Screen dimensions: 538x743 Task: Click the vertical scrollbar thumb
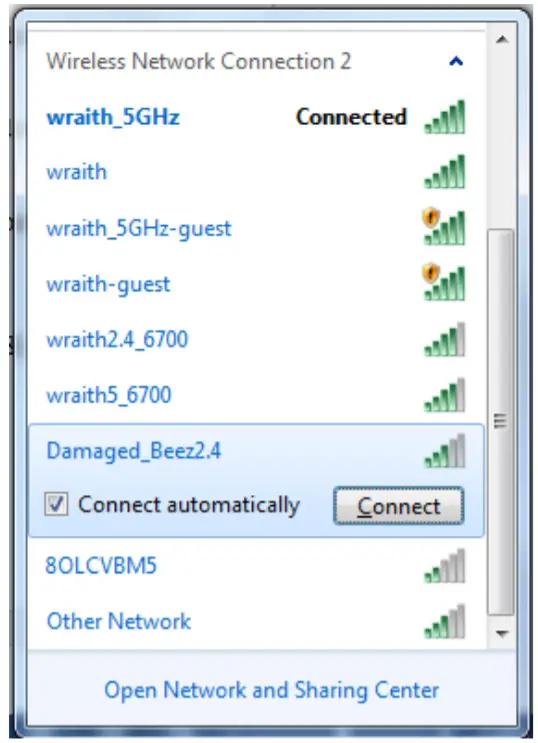501,422
